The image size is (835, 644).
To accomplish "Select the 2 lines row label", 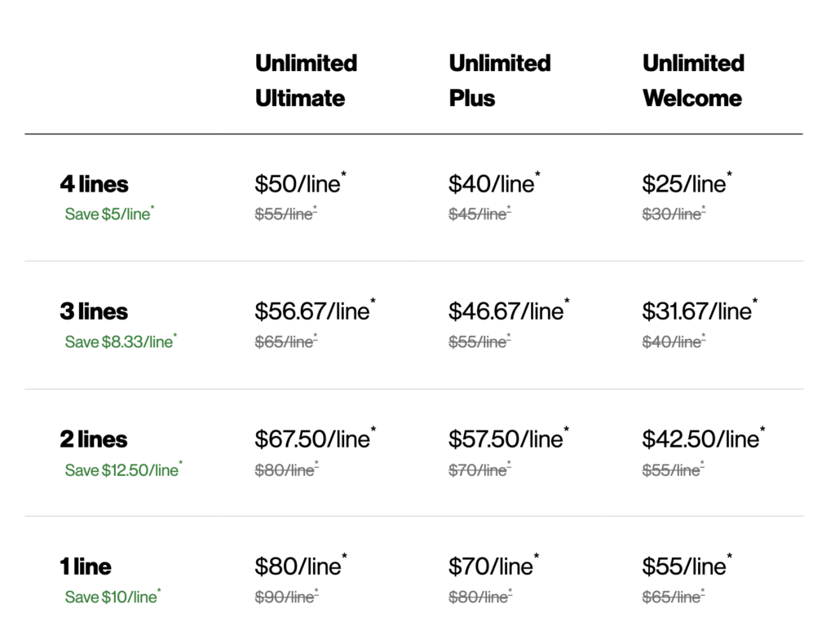I will 94,439.
